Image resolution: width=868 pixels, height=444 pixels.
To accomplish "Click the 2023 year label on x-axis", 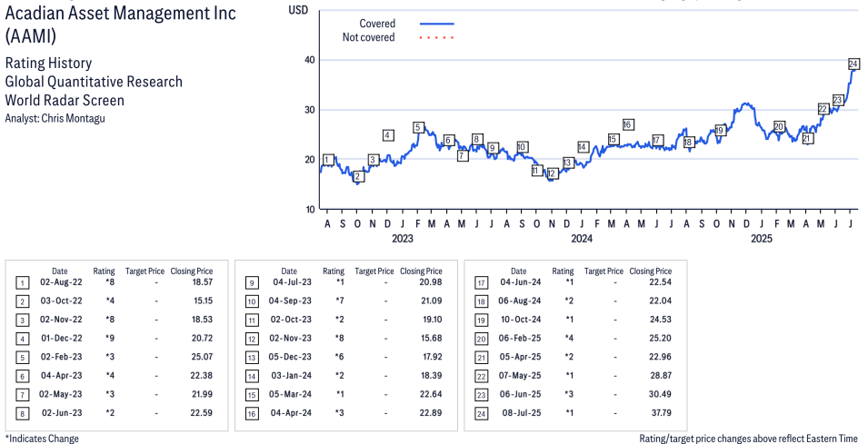I will tap(403, 239).
